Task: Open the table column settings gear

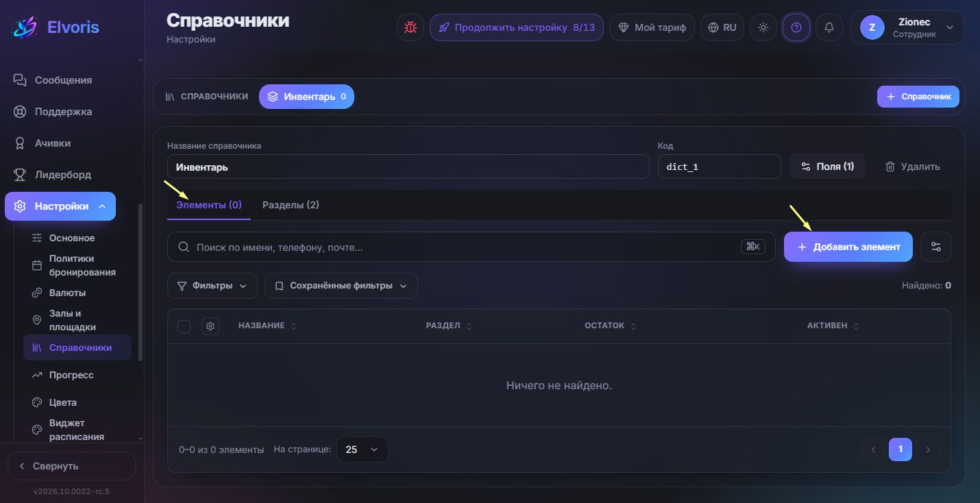Action: point(210,326)
